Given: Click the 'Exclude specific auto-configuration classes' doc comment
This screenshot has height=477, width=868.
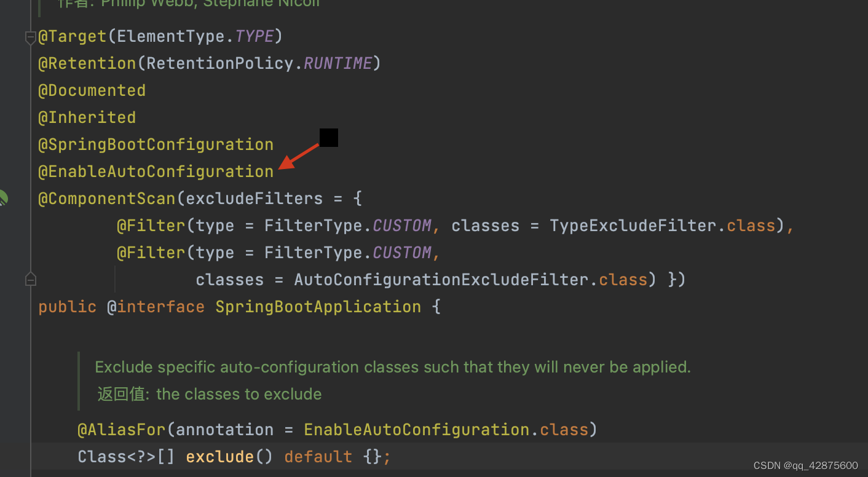Looking at the screenshot, I should click(393, 367).
